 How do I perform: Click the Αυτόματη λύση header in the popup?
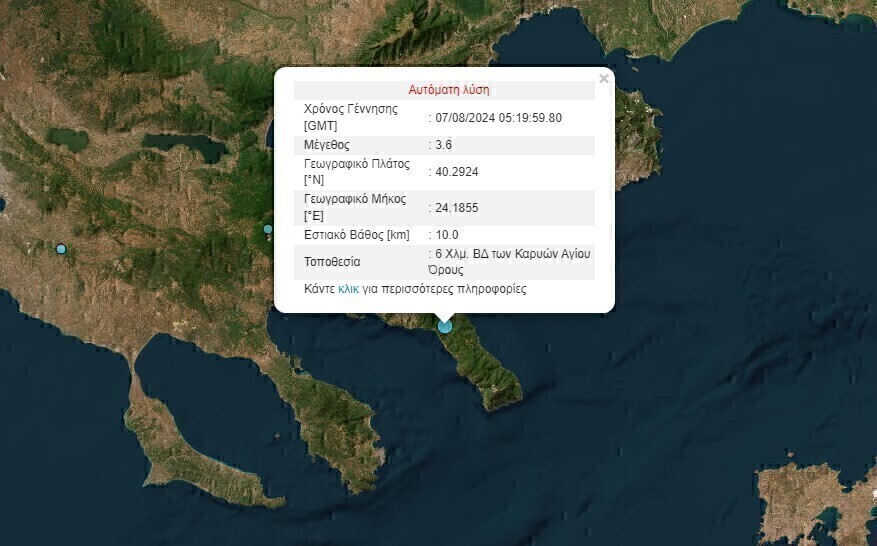coord(448,90)
